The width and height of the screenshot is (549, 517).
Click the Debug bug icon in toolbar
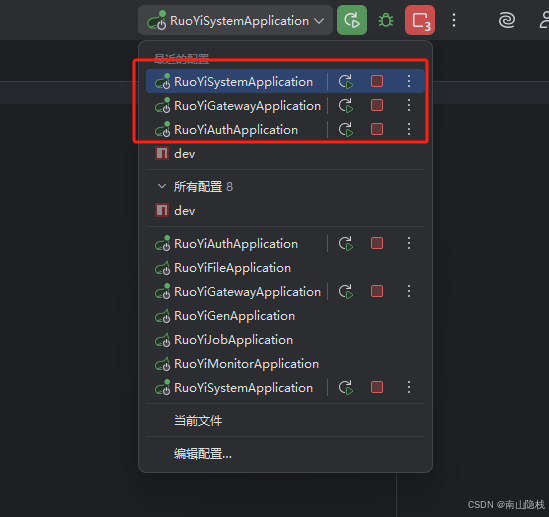pyautogui.click(x=386, y=20)
